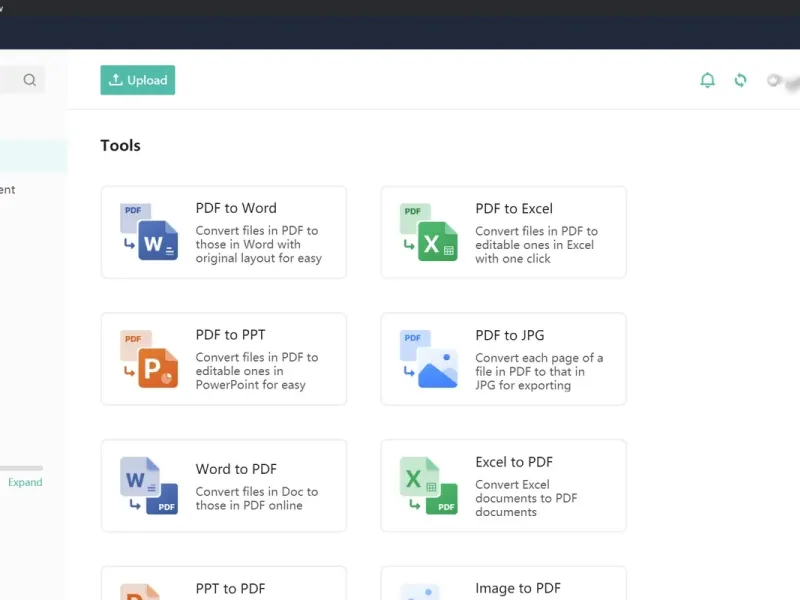Click the Upload button
The width and height of the screenshot is (800, 600).
[x=138, y=80]
